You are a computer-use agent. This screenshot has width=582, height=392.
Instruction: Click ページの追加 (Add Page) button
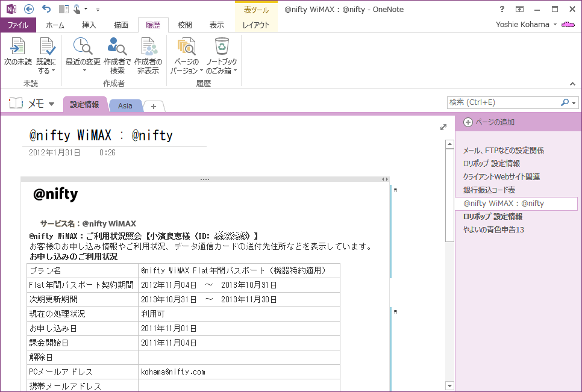[x=489, y=122]
